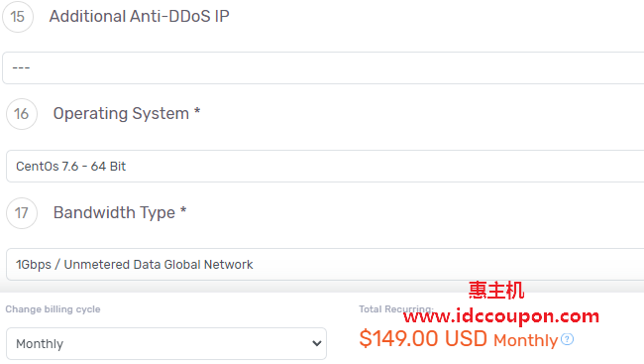The width and height of the screenshot is (644, 364).
Task: Open the www.idccoupon.com watermark link
Action: tap(501, 315)
